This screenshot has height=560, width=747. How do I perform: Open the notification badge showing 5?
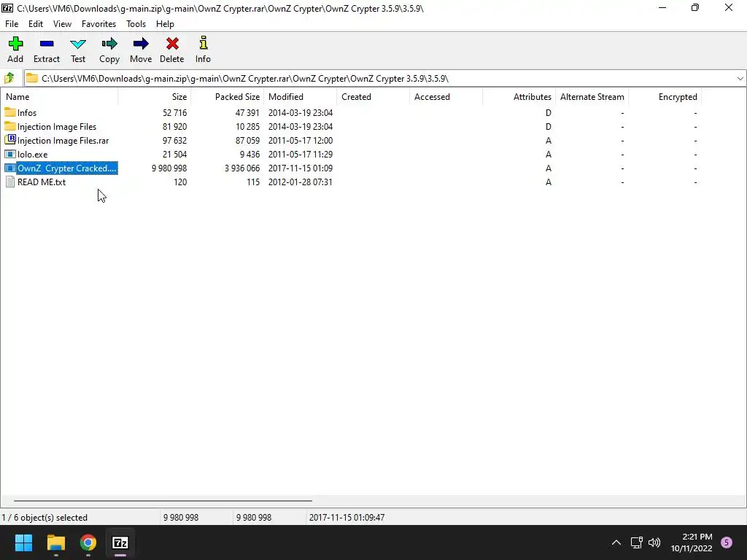[727, 542]
